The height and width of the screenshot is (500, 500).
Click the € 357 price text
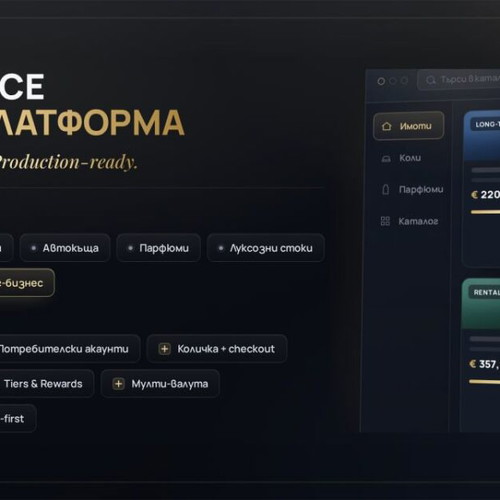point(484,364)
